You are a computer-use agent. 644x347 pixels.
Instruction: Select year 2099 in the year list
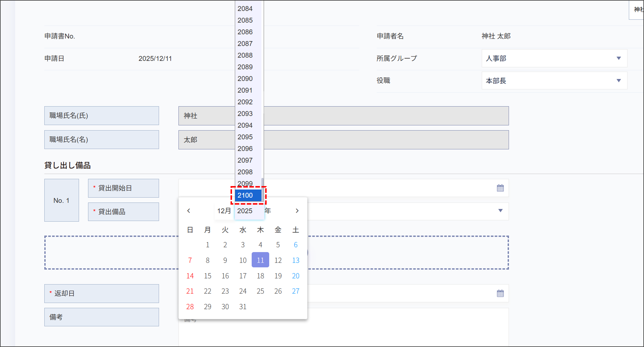245,183
